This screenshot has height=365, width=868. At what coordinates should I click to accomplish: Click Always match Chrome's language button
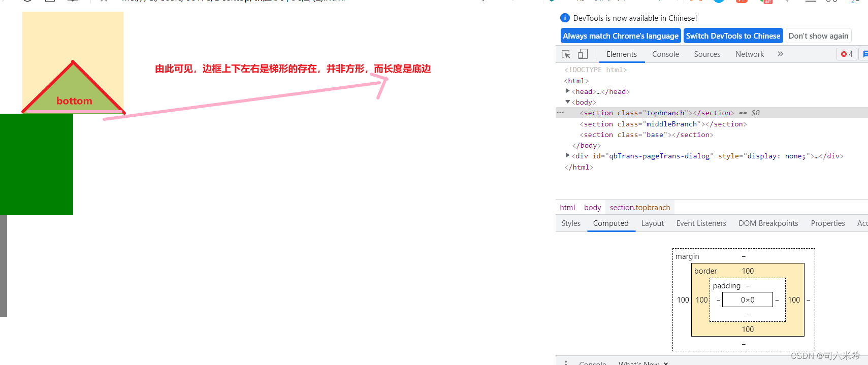pyautogui.click(x=621, y=36)
